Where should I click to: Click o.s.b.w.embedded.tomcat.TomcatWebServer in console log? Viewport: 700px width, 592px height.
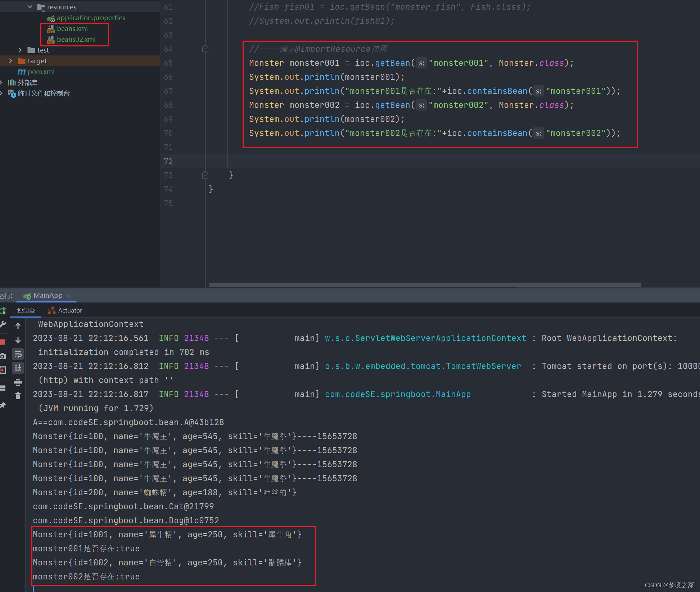pos(423,366)
